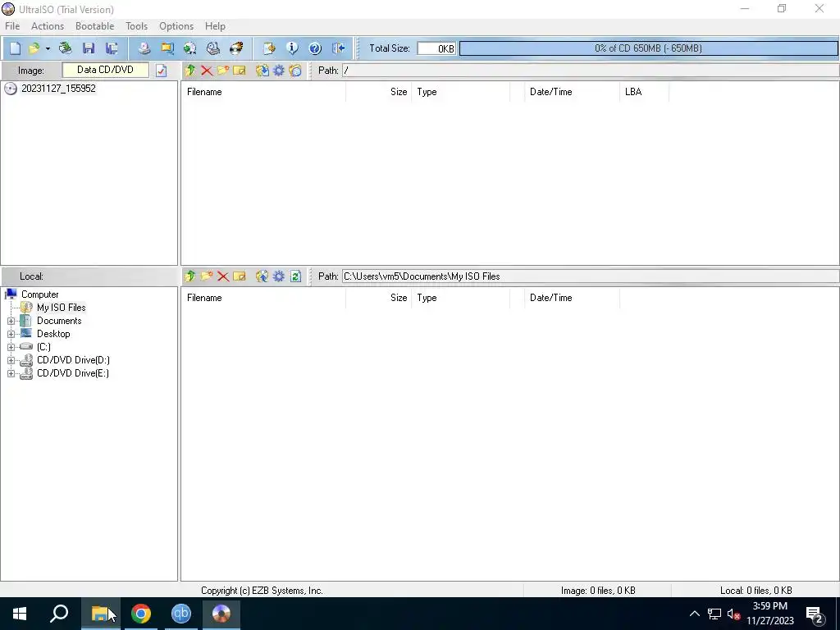Expand the Documents tree node
The image size is (840, 630).
coord(11,321)
